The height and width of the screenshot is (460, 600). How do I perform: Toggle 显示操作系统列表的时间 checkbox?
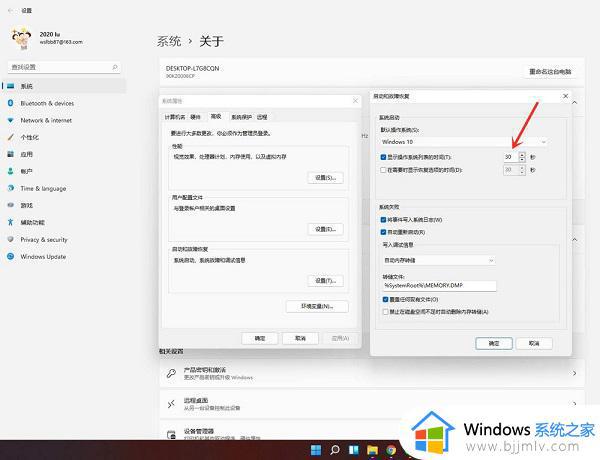point(383,157)
